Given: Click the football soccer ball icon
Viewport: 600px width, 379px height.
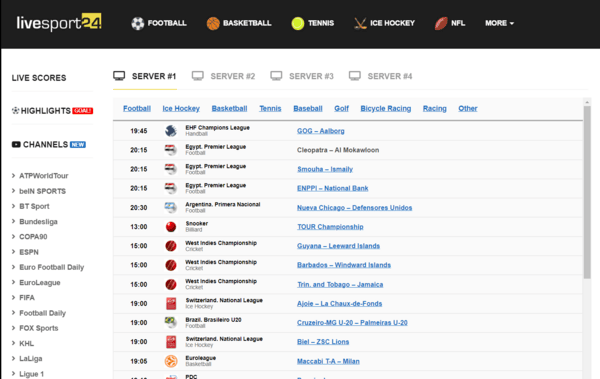Looking at the screenshot, I should pos(138,23).
